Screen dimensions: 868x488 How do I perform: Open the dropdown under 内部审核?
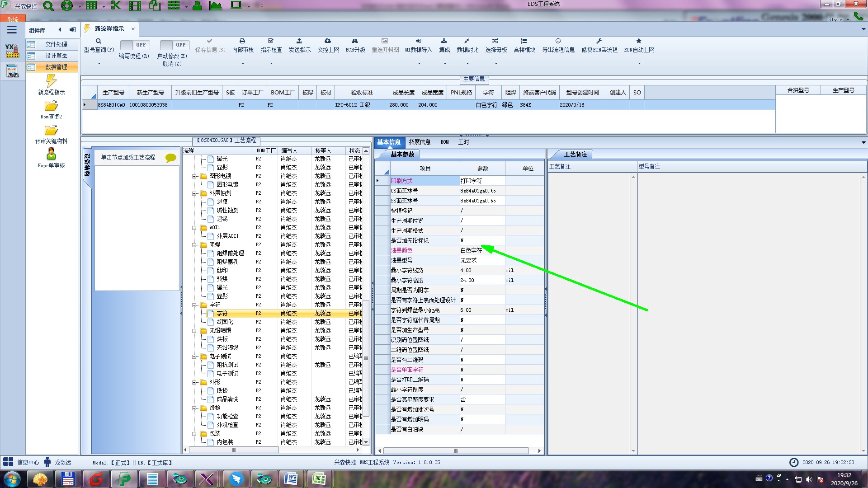(x=243, y=63)
